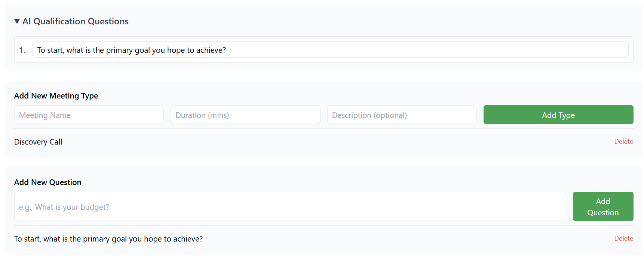The image size is (644, 264).
Task: Click the Add New Question heading
Action: [x=47, y=182]
